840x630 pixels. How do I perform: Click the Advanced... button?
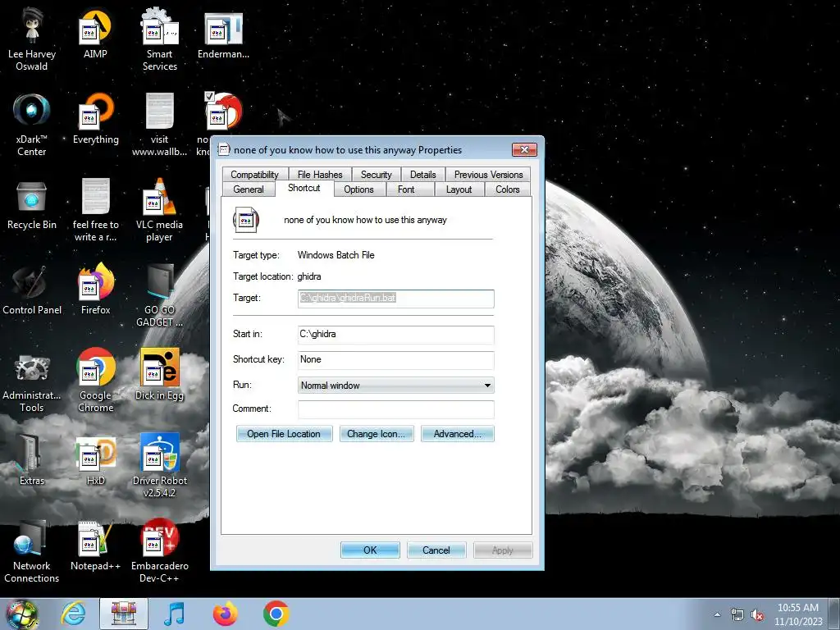(458, 434)
